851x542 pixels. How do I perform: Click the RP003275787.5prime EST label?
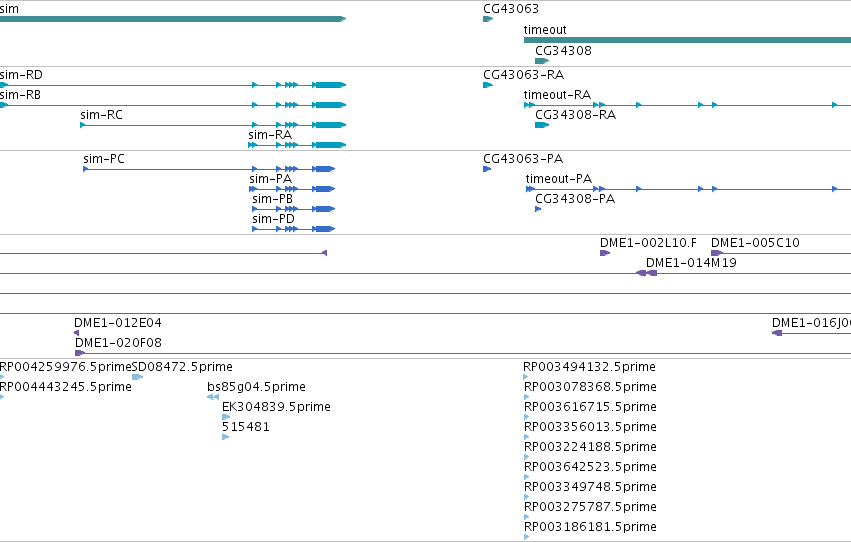click(590, 508)
